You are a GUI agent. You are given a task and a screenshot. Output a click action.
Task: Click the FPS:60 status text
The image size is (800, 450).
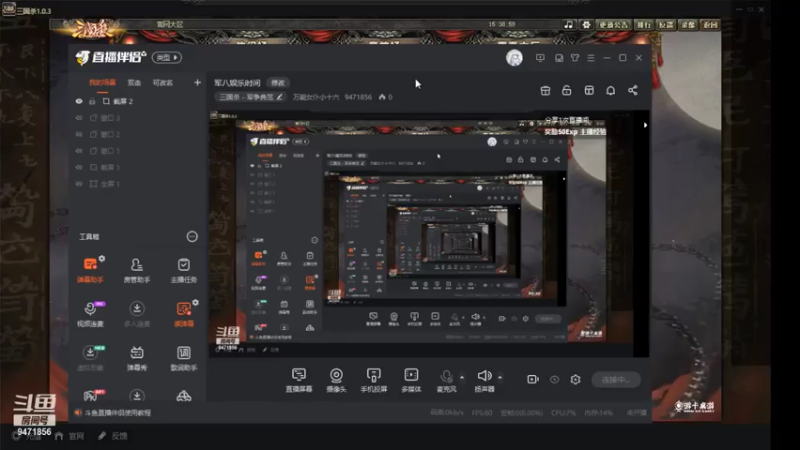coord(482,413)
